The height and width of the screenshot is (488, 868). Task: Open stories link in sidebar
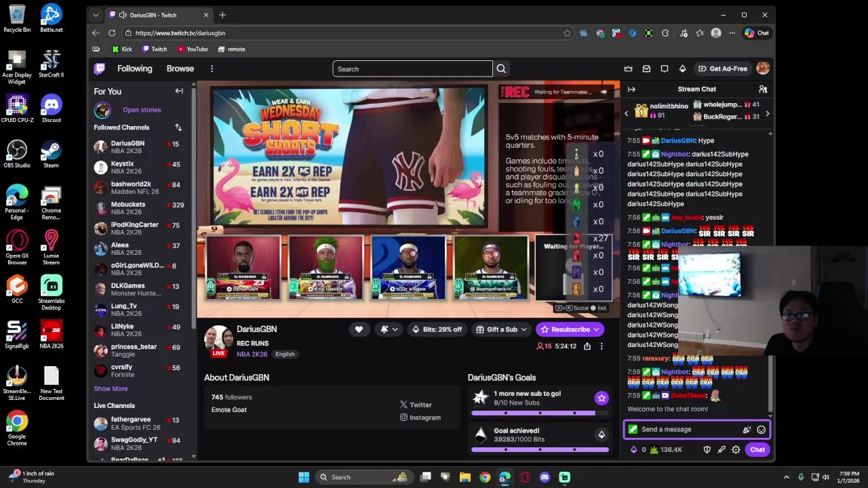click(x=142, y=110)
